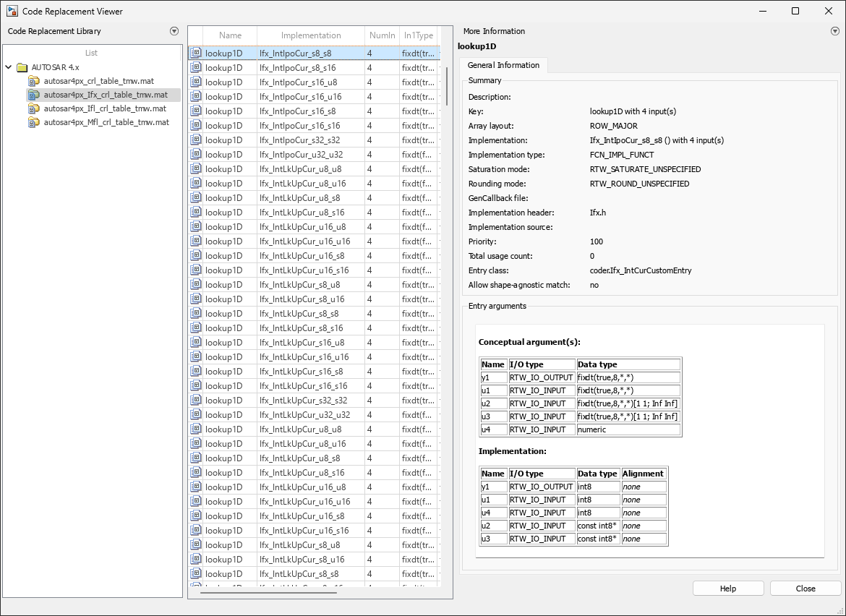Image resolution: width=846 pixels, height=616 pixels.
Task: Click the autosar4px_crl_table_tmw.mat file icon
Action: click(34, 80)
